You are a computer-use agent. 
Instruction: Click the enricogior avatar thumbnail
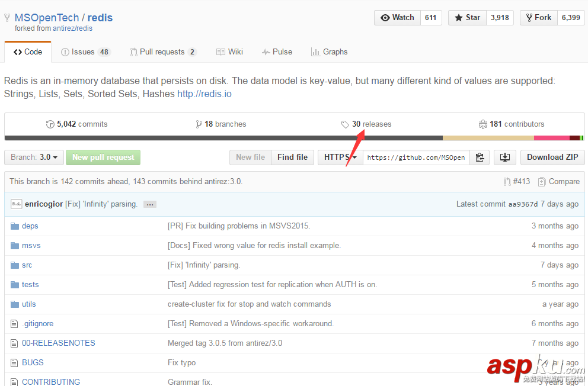17,204
